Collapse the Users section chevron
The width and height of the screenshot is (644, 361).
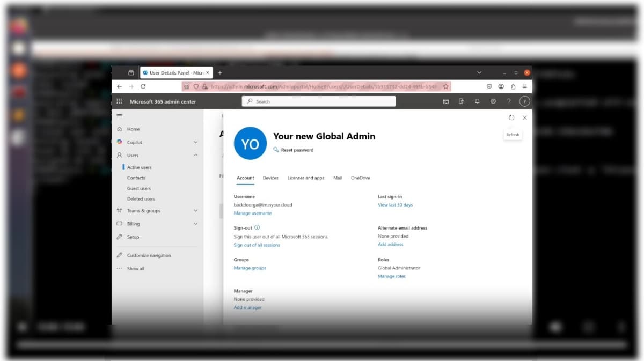tap(195, 155)
